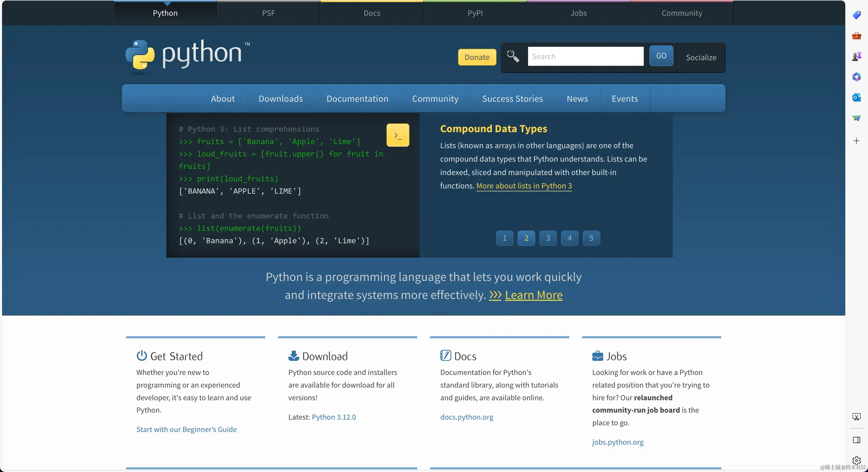
Task: Open Microsoft 365 Copilot in the sidebar
Action: pyautogui.click(x=856, y=77)
